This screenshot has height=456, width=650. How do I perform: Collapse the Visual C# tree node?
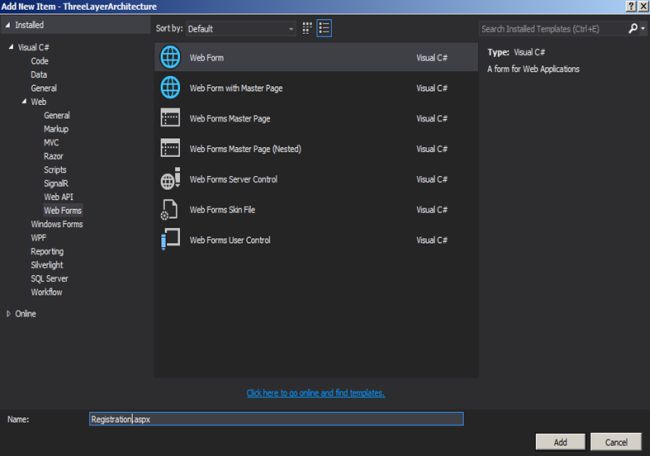(x=11, y=47)
